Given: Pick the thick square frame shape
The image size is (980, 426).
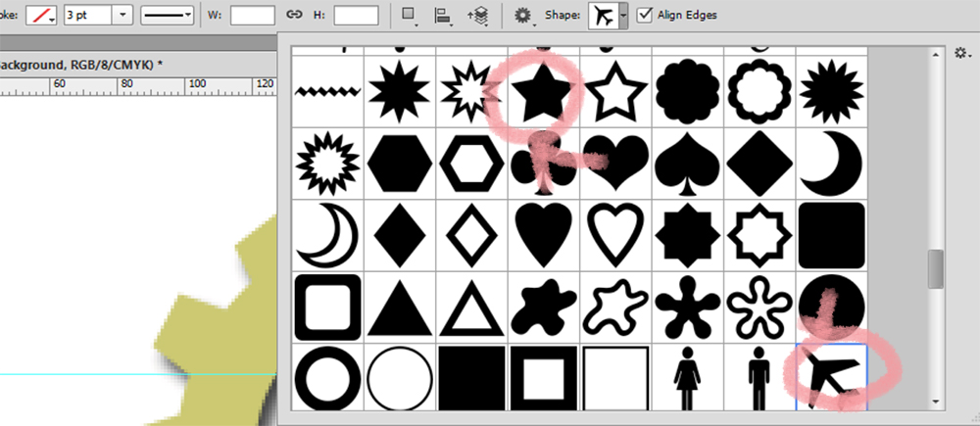Looking at the screenshot, I should (x=544, y=378).
